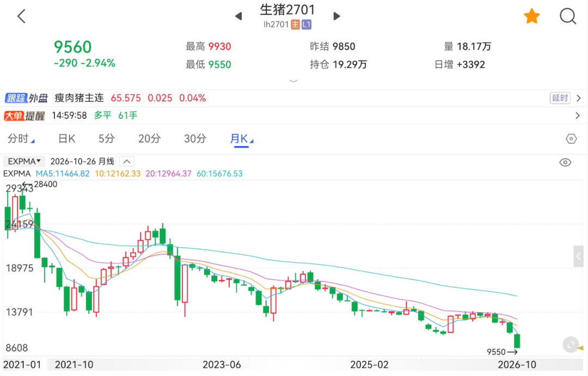Image resolution: width=588 pixels, height=376 pixels.
Task: Click the 跟踪外盘 label
Action: click(26, 98)
